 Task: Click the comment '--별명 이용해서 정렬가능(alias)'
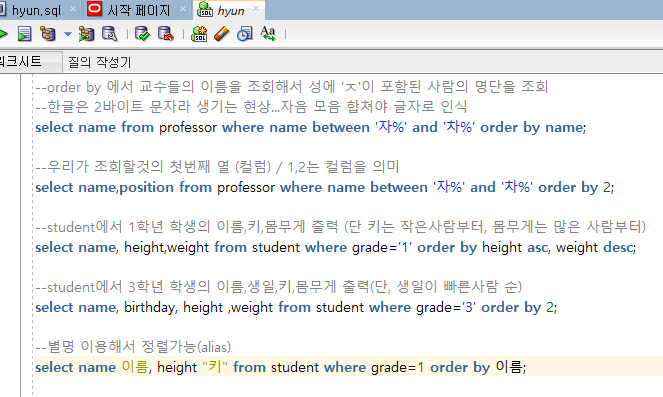(x=133, y=347)
